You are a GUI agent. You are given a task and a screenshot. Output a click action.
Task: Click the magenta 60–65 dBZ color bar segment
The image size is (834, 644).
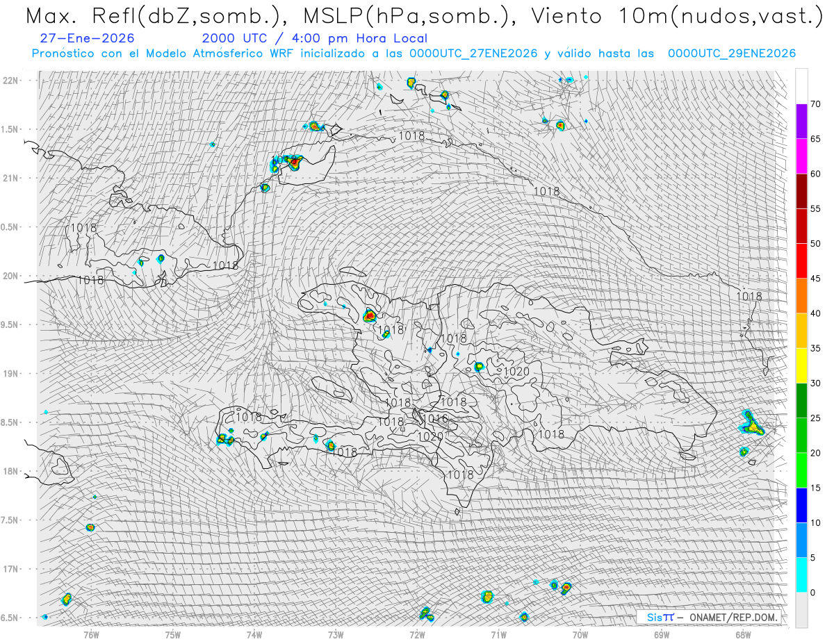801,156
